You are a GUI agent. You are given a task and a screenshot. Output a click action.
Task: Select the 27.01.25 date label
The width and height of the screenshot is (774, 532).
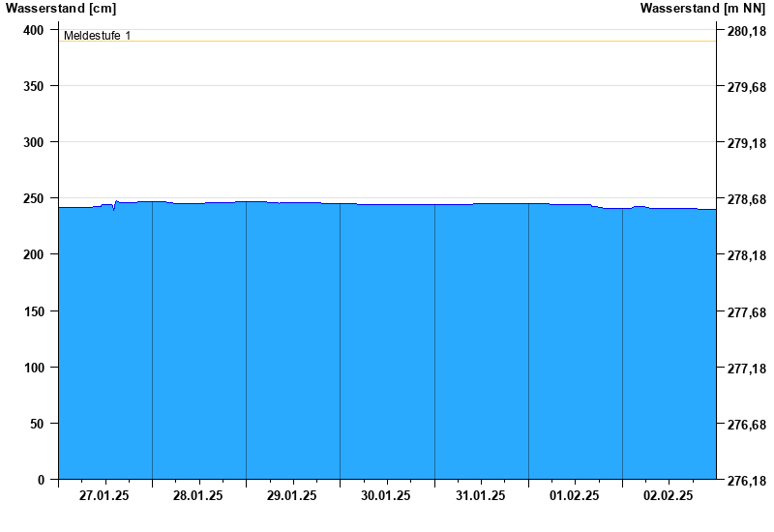pos(104,496)
